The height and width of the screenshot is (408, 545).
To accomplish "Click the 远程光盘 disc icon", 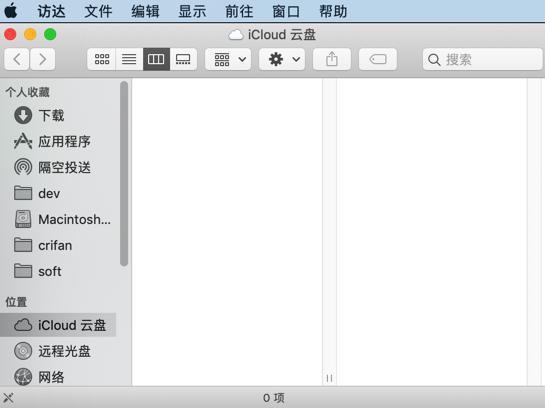I will (x=23, y=351).
